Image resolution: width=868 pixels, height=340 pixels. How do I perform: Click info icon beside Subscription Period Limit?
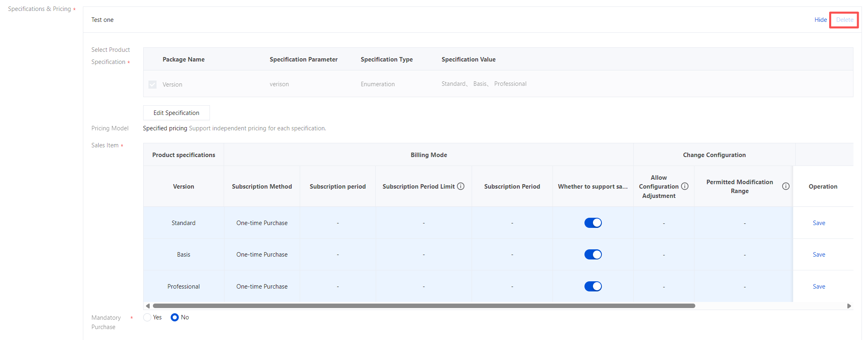(x=461, y=186)
